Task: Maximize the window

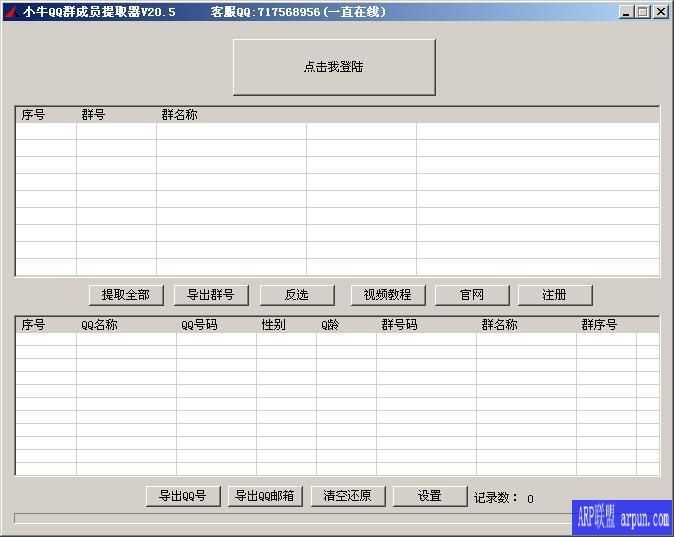Action: point(643,12)
